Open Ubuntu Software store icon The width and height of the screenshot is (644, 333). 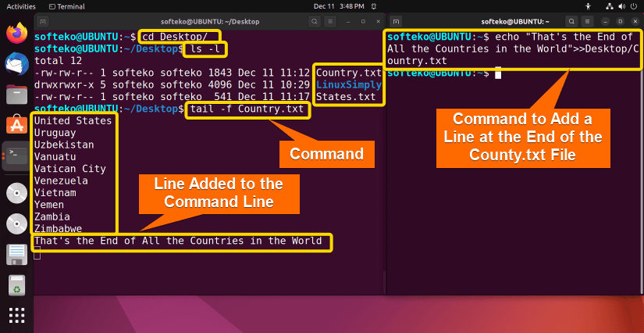coord(16,124)
